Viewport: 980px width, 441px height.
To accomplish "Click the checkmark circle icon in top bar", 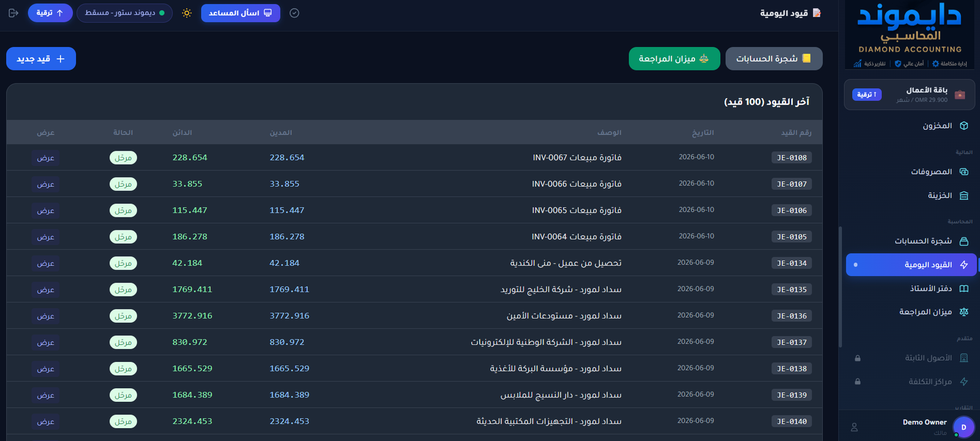I will 294,13.
